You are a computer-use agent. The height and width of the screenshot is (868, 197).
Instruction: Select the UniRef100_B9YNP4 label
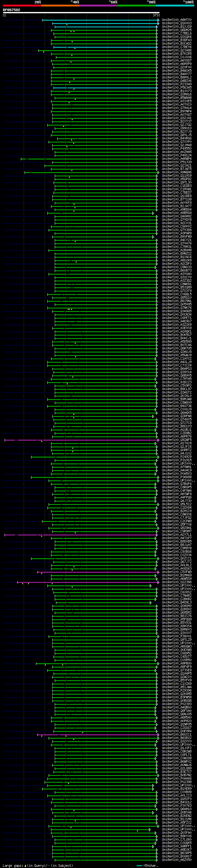pos(177,111)
